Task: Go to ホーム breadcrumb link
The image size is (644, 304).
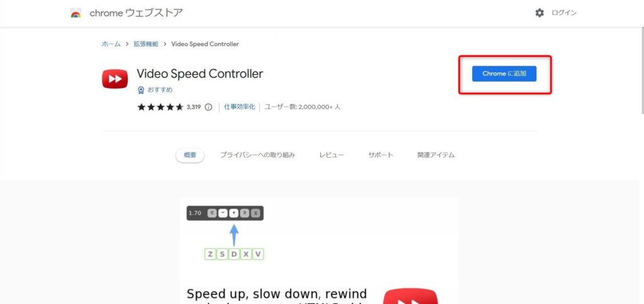Action: pos(111,44)
